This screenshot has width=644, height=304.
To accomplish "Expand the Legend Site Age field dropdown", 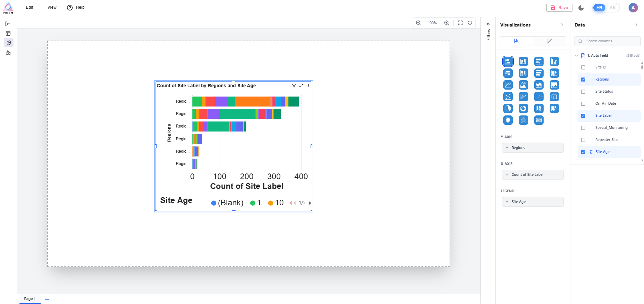I will click(532, 202).
